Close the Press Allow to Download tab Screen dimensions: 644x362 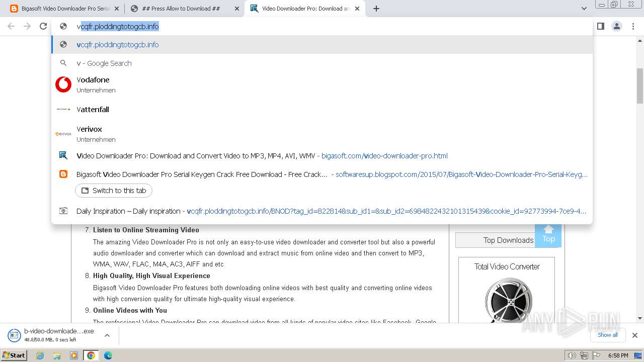pyautogui.click(x=236, y=9)
